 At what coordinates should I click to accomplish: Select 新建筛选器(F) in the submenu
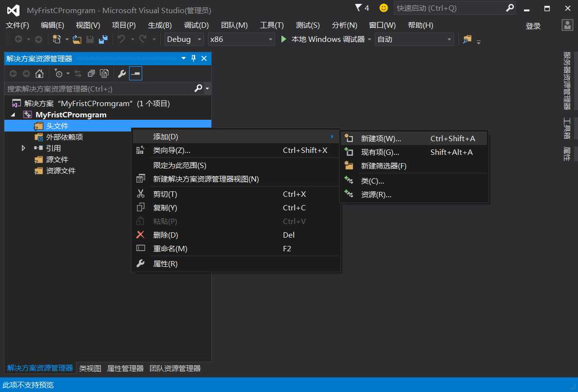coord(414,166)
